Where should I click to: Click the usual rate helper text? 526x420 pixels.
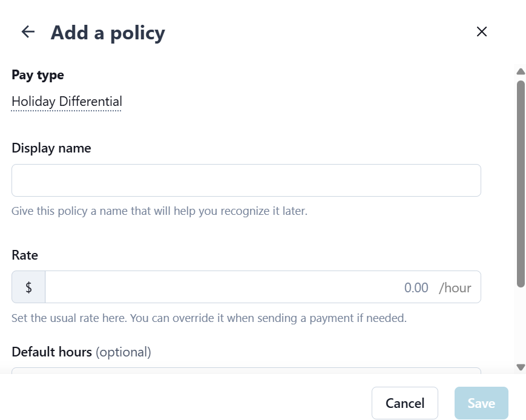(209, 318)
